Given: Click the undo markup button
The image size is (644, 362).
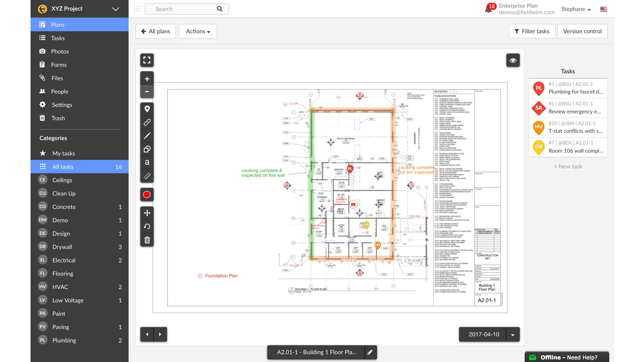Looking at the screenshot, I should tap(147, 227).
